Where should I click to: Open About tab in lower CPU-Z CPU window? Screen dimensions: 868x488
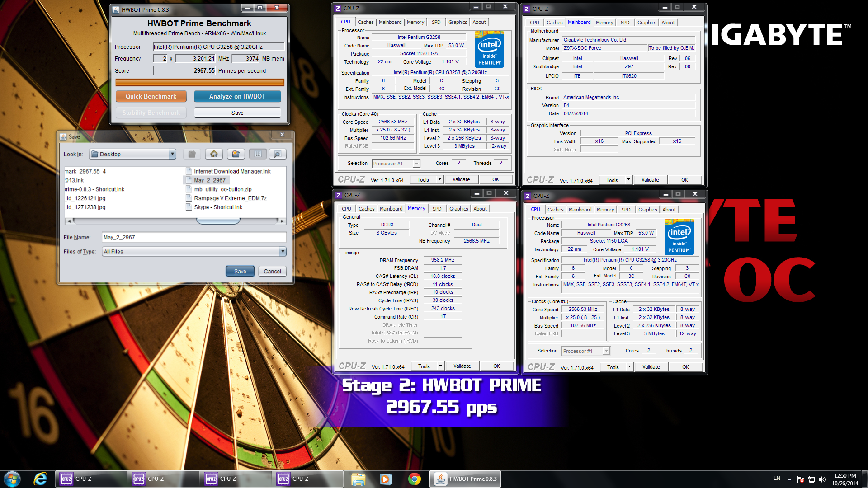(x=669, y=210)
